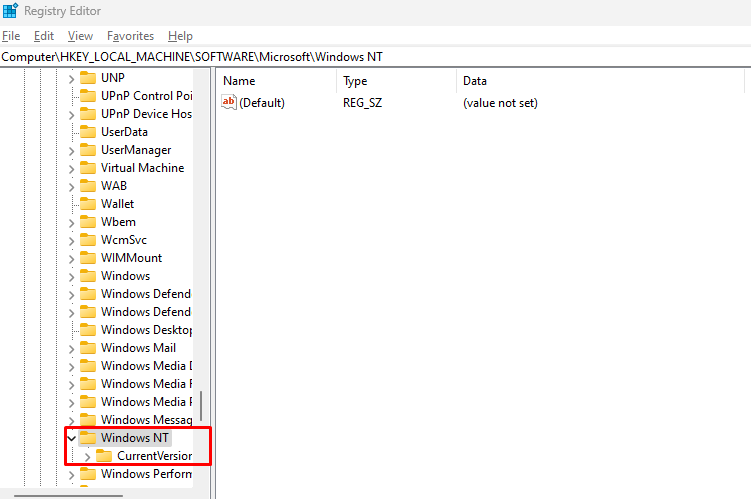751x499 pixels.
Task: Click the Windows Messaging folder icon
Action: 88,420
